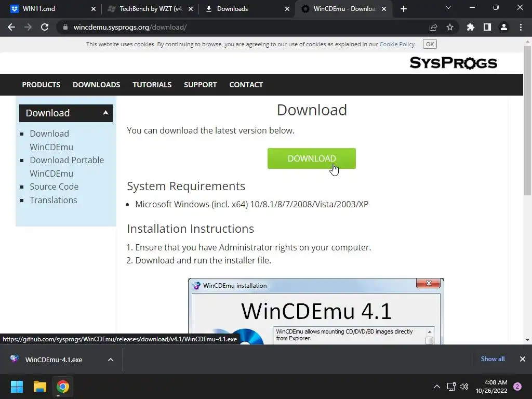Open the Cookie Policy link
Viewport: 532px width, 399px height.
coord(397,44)
